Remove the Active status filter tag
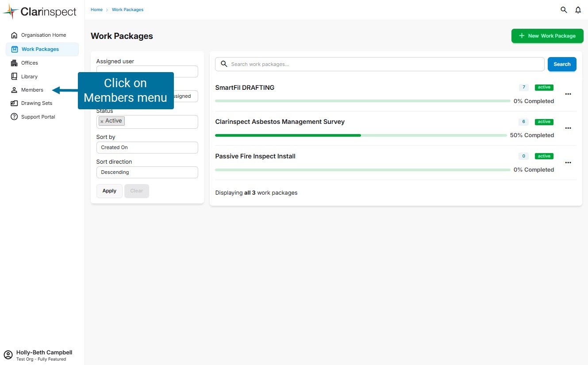The width and height of the screenshot is (588, 365). [x=102, y=121]
